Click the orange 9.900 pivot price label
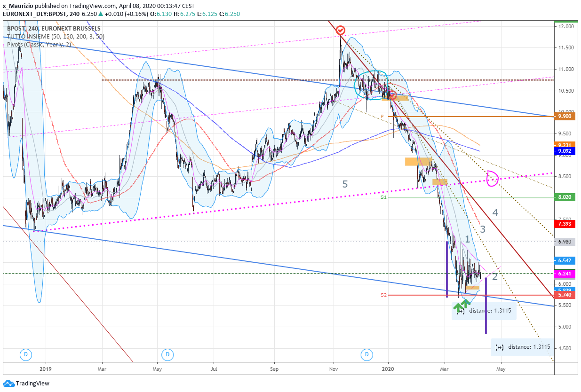The image size is (581, 392). click(x=565, y=116)
